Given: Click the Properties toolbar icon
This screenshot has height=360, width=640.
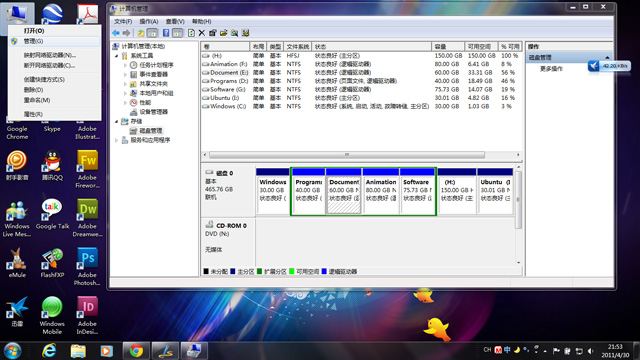Looking at the screenshot, I should pos(213,33).
